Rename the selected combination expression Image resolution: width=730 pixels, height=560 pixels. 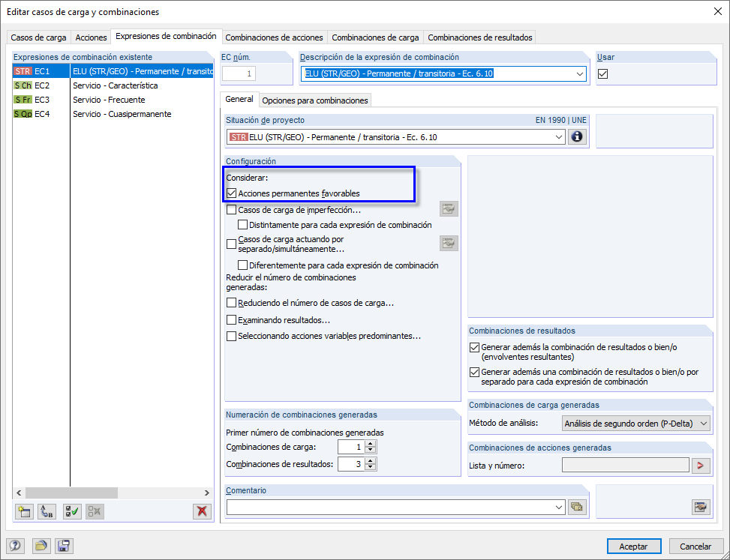[45, 511]
